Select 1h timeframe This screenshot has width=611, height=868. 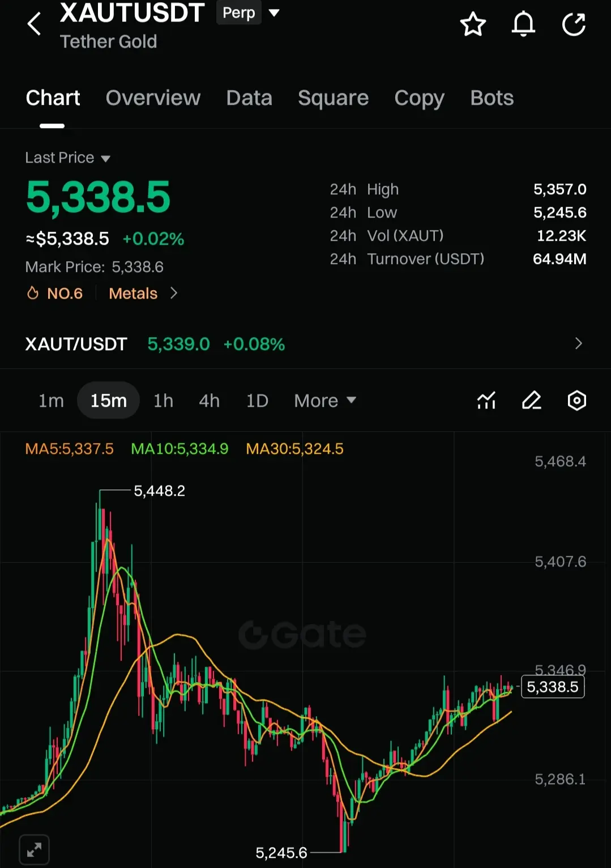tap(163, 401)
